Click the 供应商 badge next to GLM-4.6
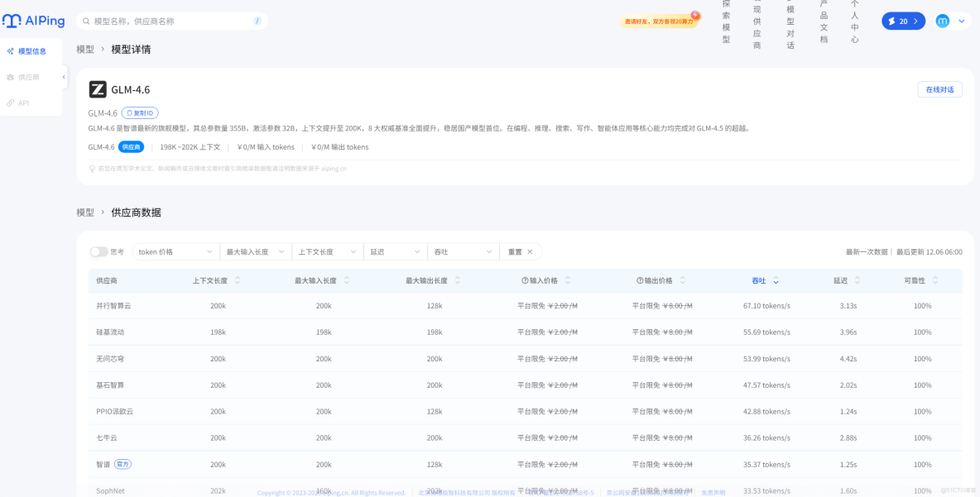Screen dimensions: 980x497 click(132, 146)
